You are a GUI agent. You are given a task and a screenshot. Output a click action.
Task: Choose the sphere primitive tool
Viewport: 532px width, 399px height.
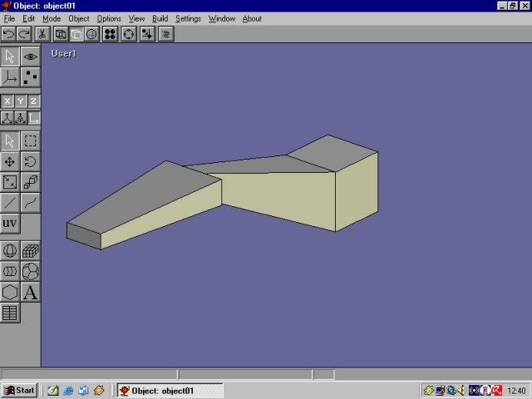pos(10,250)
